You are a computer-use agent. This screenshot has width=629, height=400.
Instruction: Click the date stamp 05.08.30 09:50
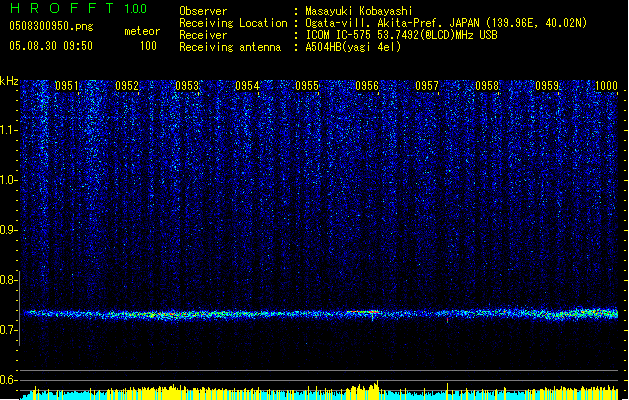pos(51,46)
